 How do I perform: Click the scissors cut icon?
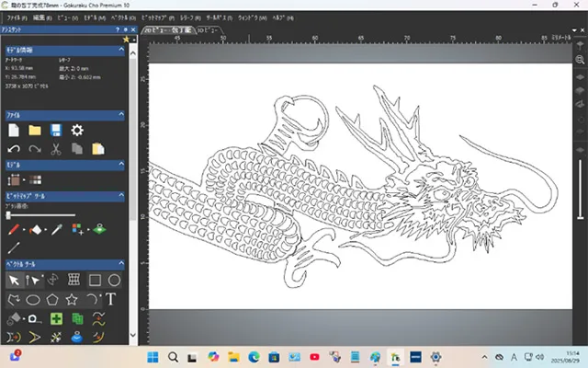point(56,148)
